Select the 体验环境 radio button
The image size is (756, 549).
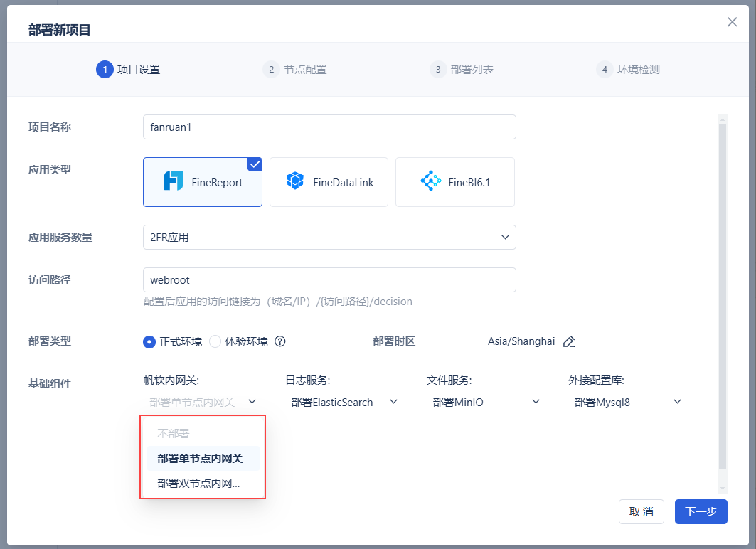click(x=215, y=342)
